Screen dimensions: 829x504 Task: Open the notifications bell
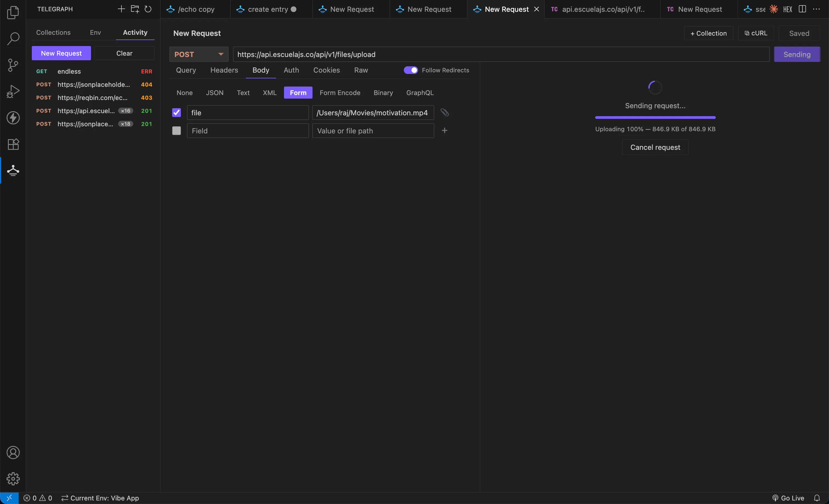pyautogui.click(x=817, y=498)
